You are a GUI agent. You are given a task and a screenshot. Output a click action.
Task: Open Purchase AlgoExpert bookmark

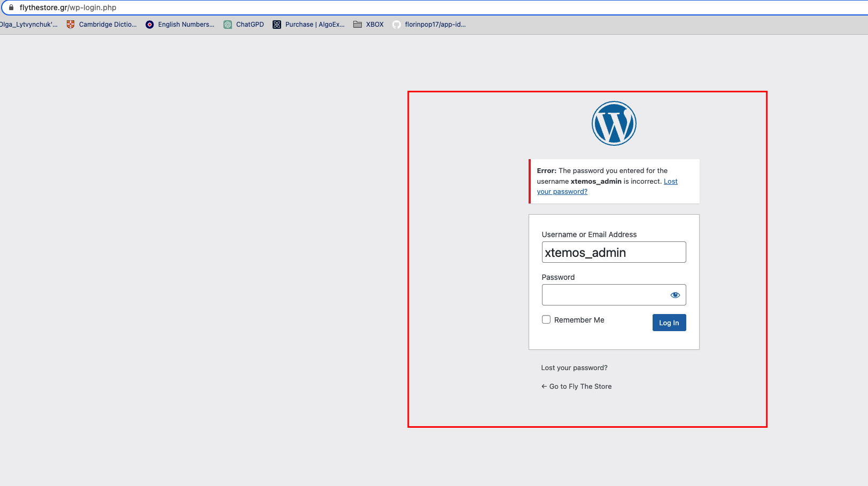point(309,25)
